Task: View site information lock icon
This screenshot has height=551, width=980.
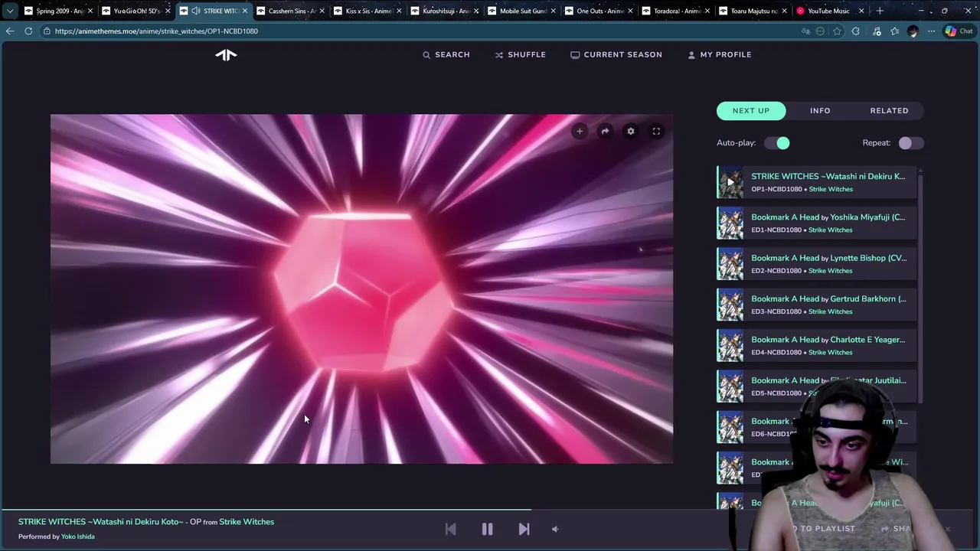Action: [47, 31]
